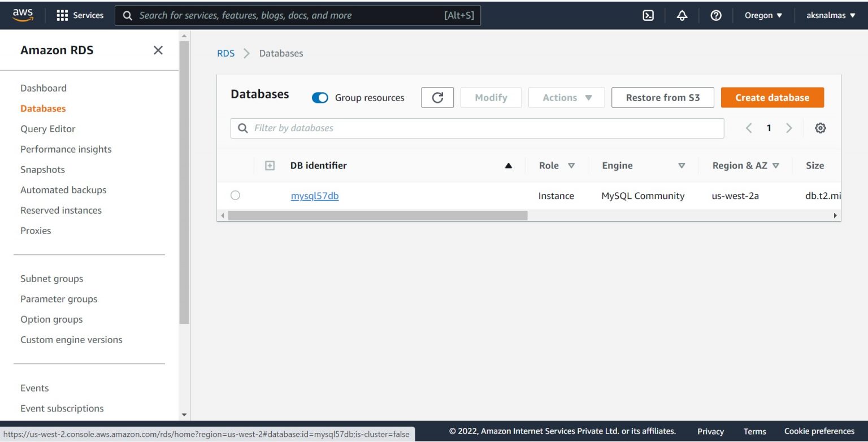Toggle the Group resources switch
This screenshot has width=868, height=442.
(320, 97)
